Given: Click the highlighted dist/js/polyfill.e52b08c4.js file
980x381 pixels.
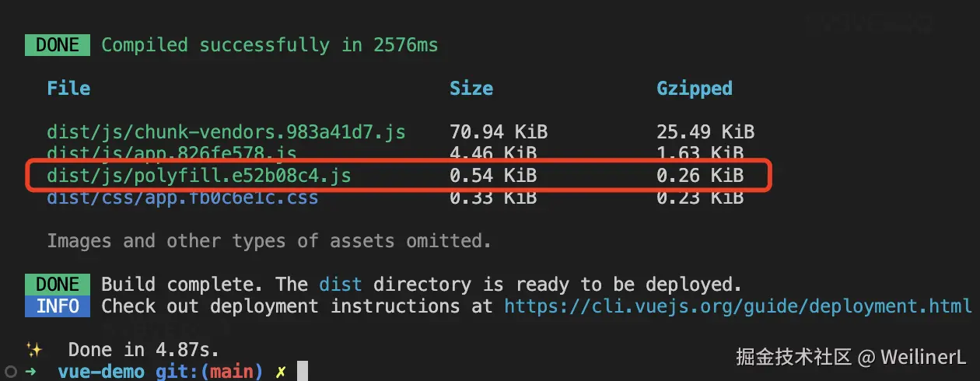Looking at the screenshot, I should [x=198, y=177].
